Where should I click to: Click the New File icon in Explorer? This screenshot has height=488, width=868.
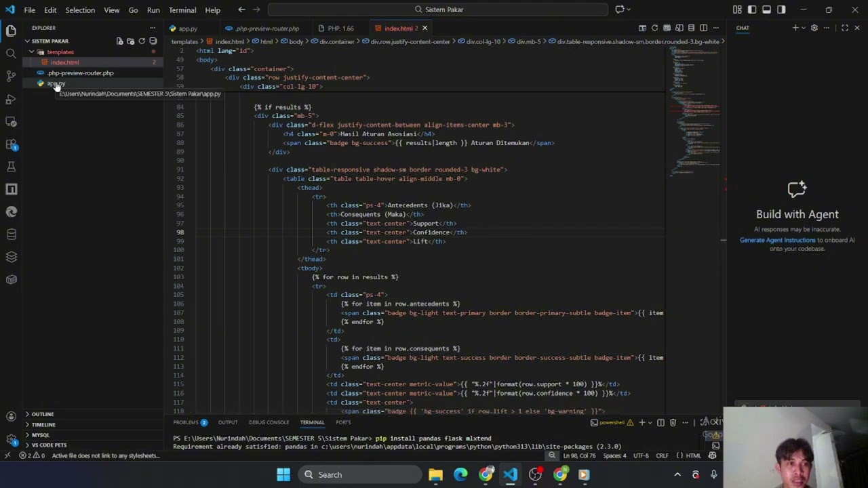[x=120, y=41]
